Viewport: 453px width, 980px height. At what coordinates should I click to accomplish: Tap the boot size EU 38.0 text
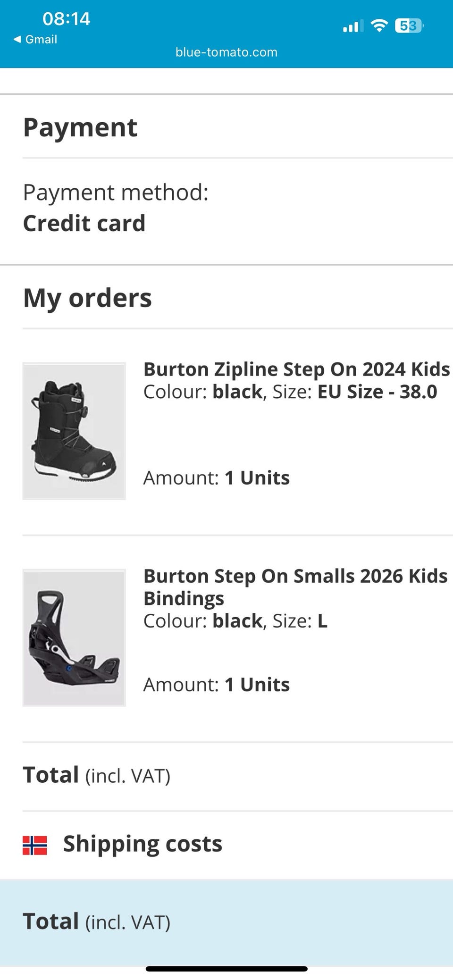pos(377,392)
